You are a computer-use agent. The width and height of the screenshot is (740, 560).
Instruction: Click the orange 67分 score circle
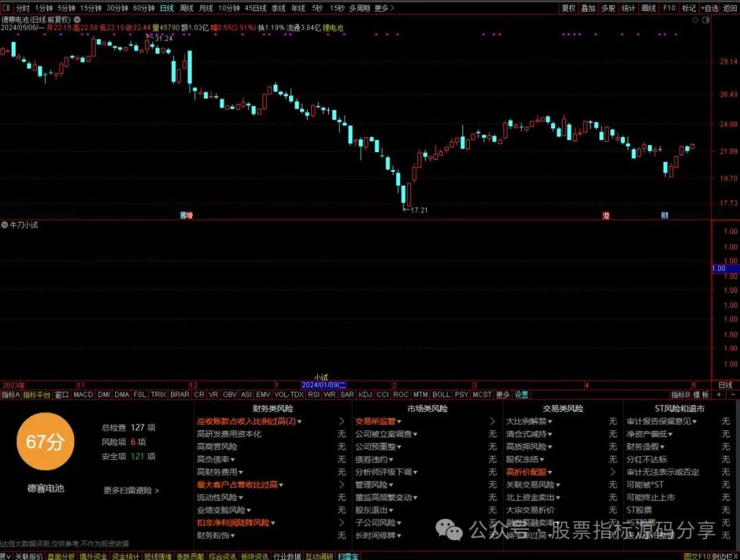coord(45,441)
